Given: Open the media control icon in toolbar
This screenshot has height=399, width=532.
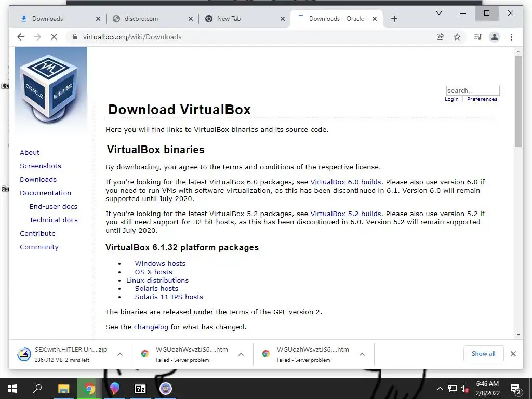Looking at the screenshot, I should coord(478,37).
